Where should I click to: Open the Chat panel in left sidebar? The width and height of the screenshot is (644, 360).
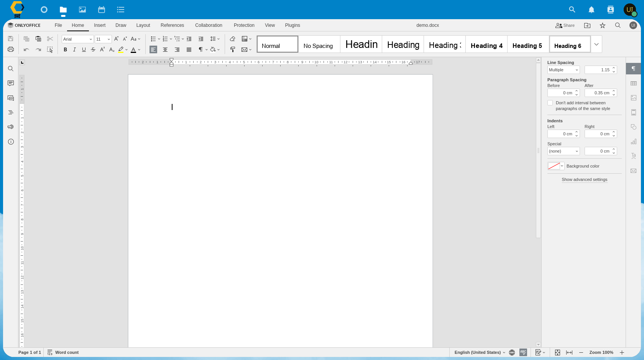(x=11, y=98)
